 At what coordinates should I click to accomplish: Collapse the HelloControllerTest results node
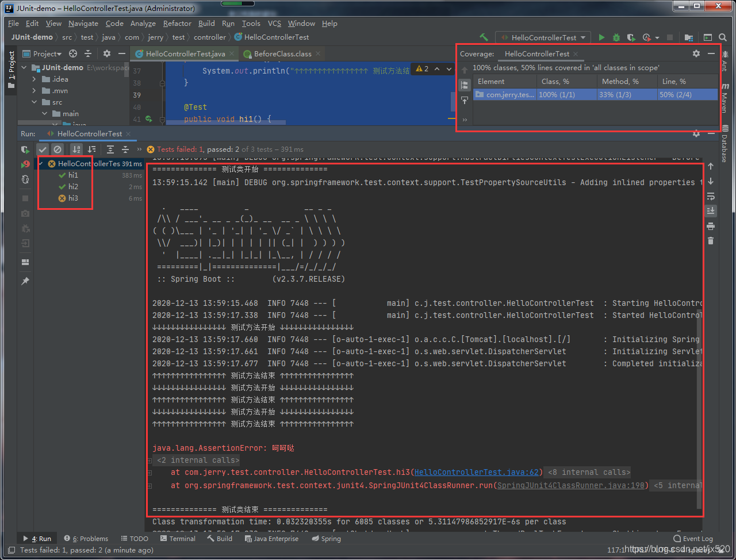coord(41,164)
